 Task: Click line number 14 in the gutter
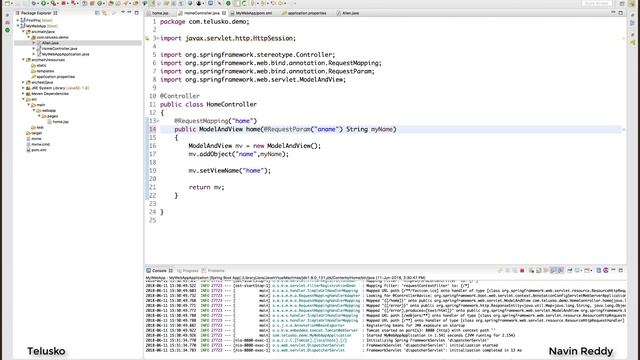152,129
